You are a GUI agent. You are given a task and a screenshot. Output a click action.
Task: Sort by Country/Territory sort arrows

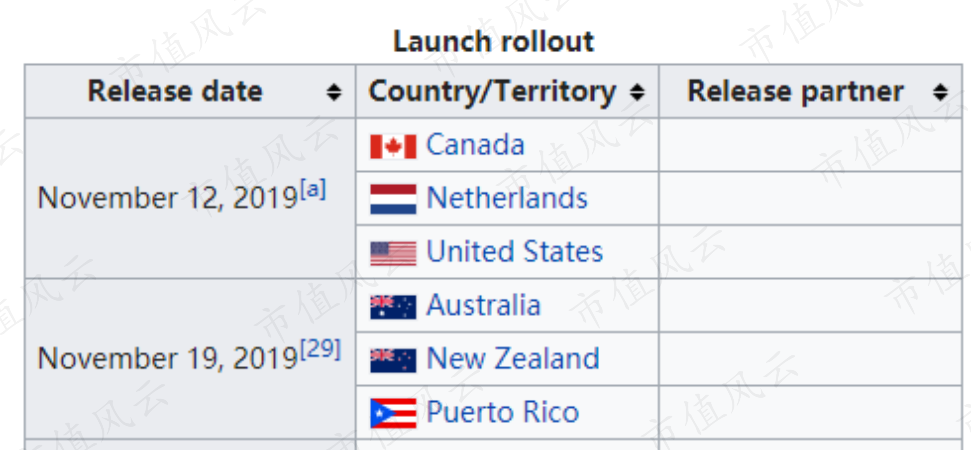[637, 92]
